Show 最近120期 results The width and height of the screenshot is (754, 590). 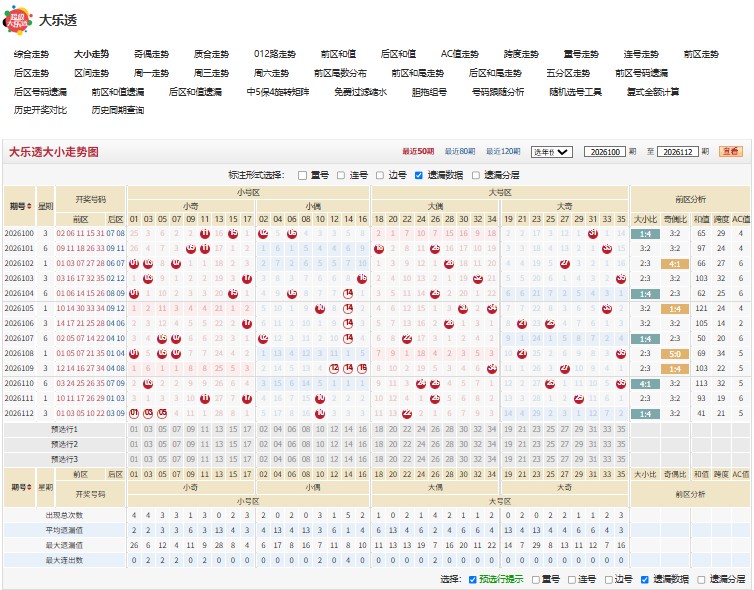(503, 151)
